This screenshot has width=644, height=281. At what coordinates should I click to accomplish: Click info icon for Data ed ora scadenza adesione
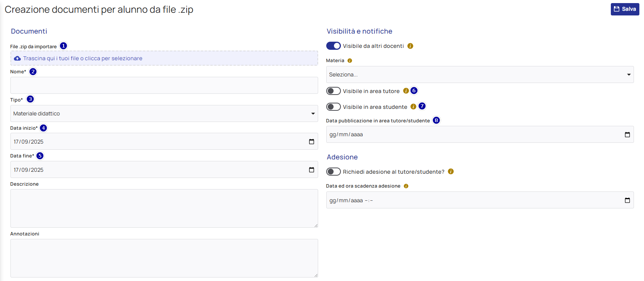point(406,186)
